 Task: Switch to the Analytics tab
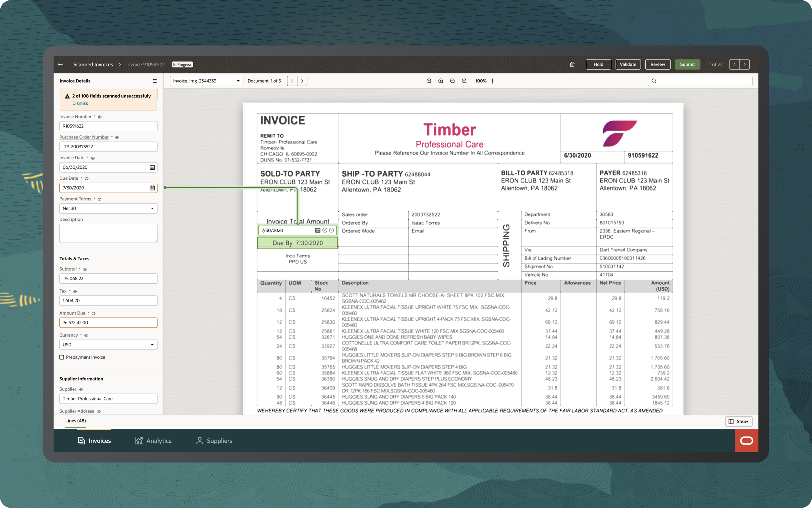(153, 440)
